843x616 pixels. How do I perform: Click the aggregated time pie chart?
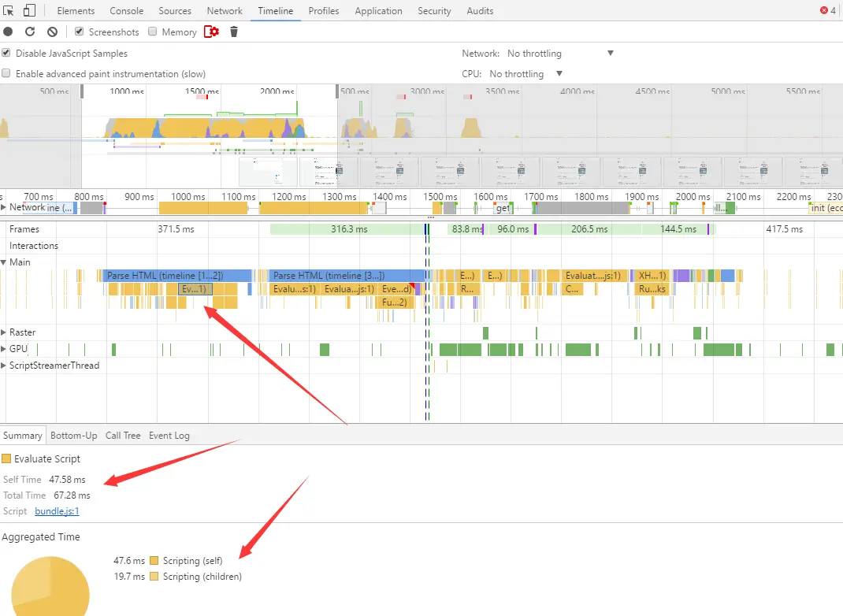pos(50,586)
